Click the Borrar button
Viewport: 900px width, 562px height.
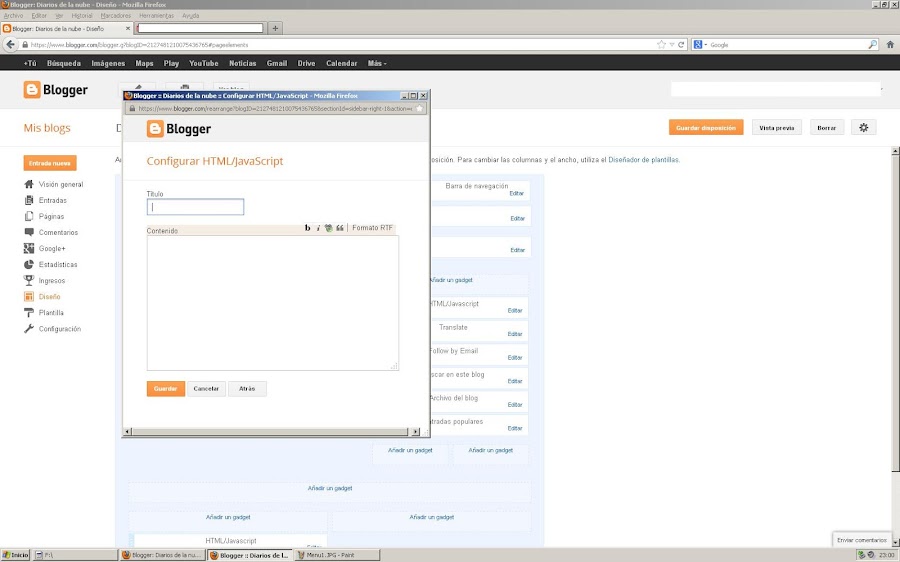(827, 127)
